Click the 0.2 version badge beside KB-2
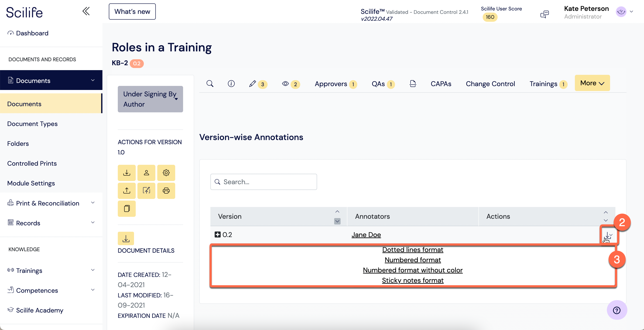This screenshot has width=644, height=330. 137,63
